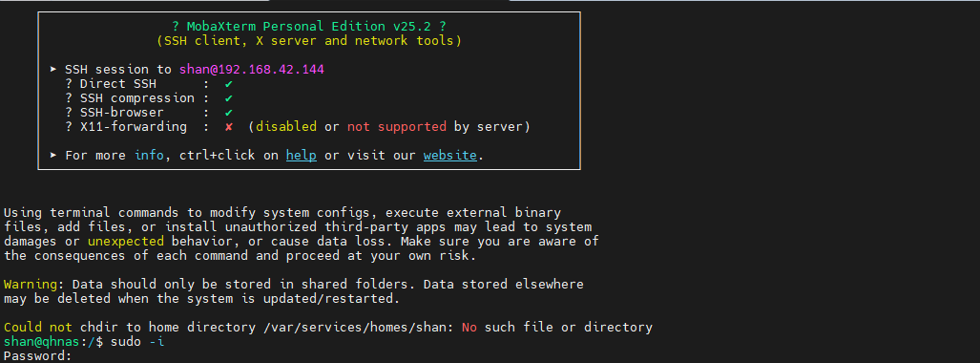
Task: Click the 'SSH compression' label
Action: point(136,98)
